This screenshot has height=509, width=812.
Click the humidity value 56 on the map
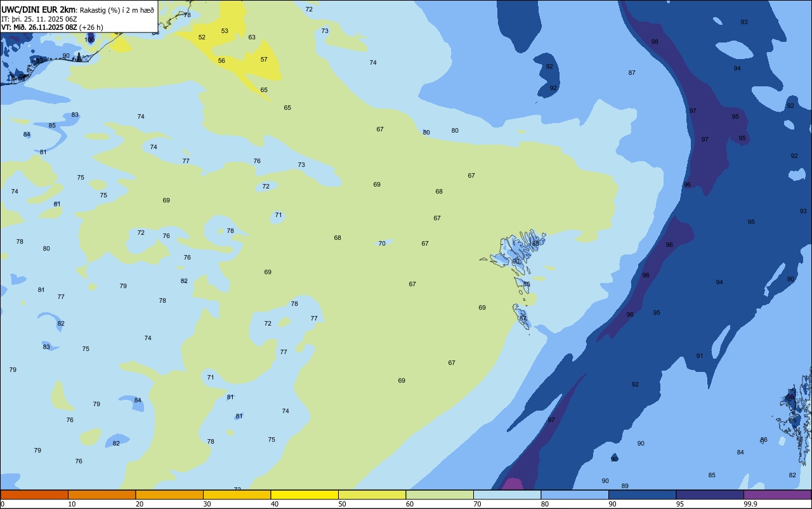(221, 61)
